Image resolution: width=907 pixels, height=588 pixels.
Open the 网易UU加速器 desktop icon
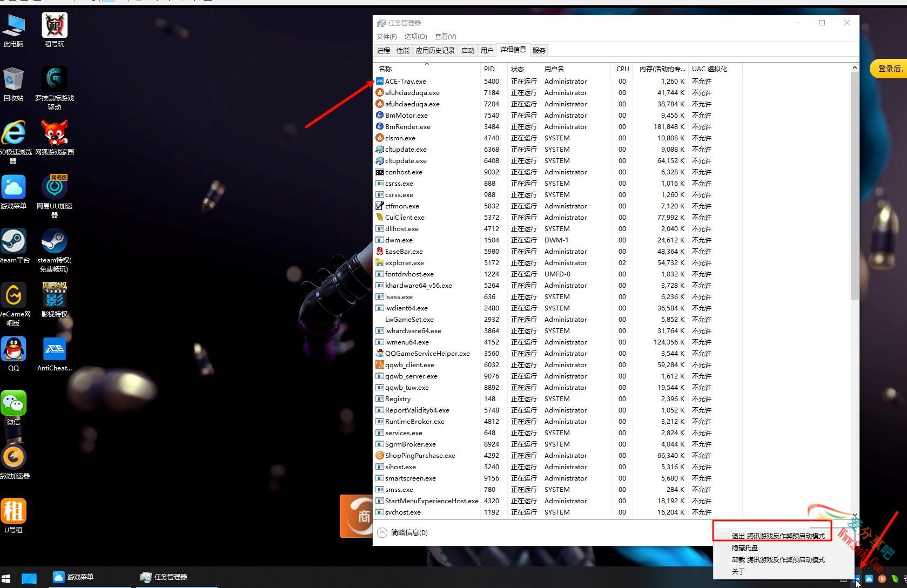click(54, 187)
